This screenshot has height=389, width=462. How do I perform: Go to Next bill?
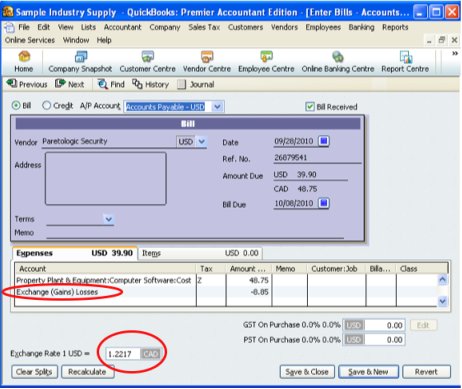[70, 84]
